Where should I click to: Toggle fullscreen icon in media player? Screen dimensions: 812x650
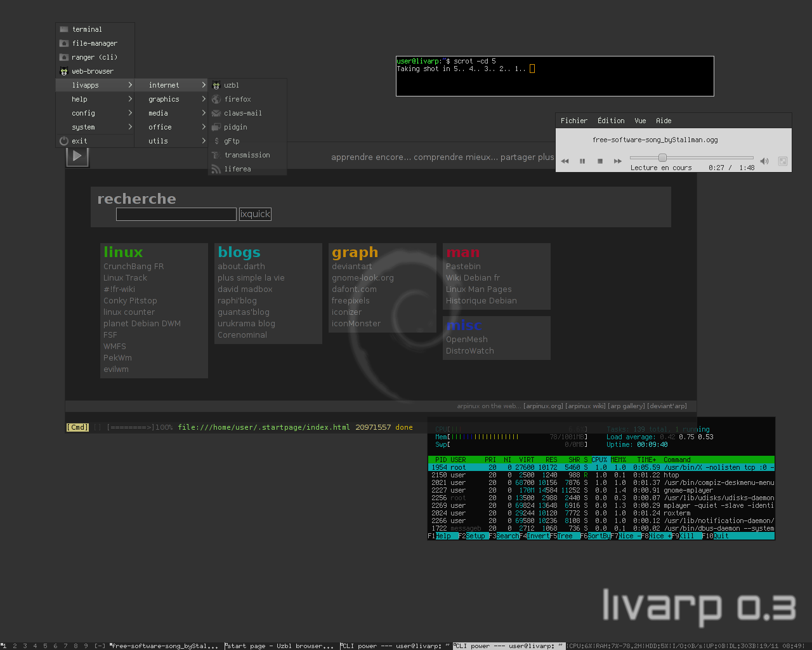[x=783, y=161]
